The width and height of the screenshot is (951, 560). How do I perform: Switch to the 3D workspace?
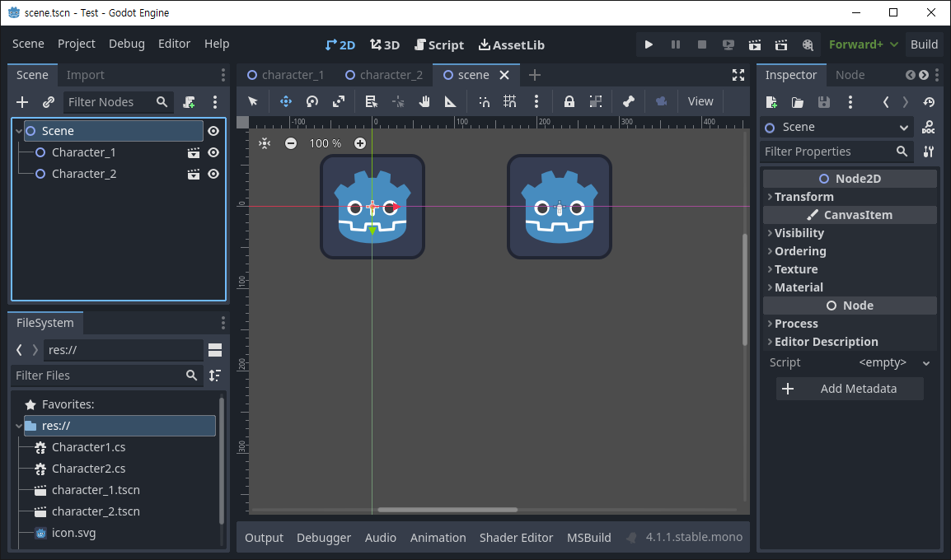385,44
